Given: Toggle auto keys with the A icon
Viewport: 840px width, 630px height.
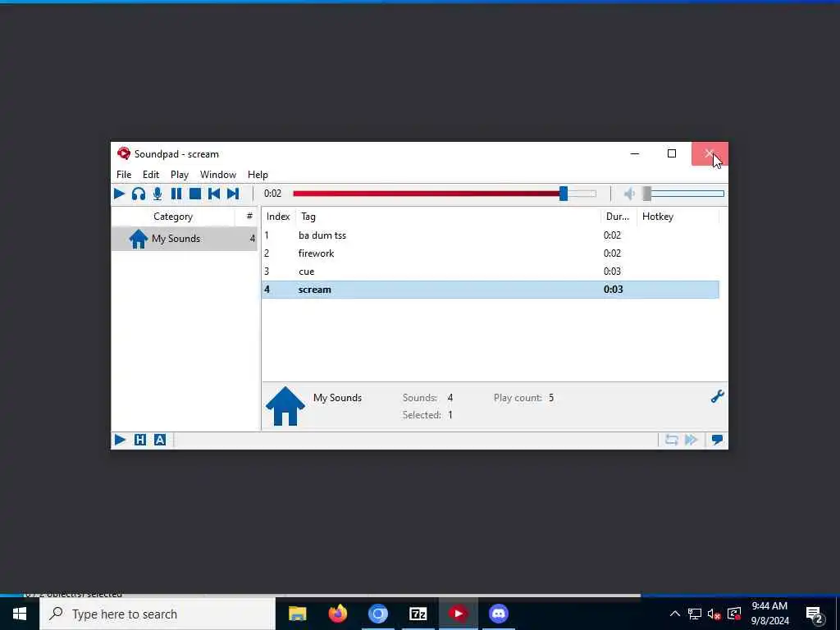Looking at the screenshot, I should tap(160, 440).
